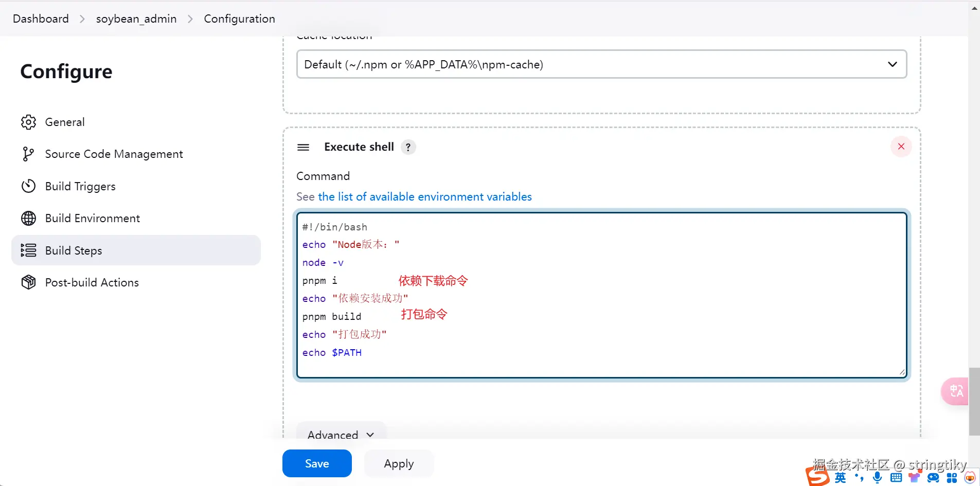Image resolution: width=980 pixels, height=486 pixels.
Task: Click the Post-build Actions cube icon
Action: point(29,282)
